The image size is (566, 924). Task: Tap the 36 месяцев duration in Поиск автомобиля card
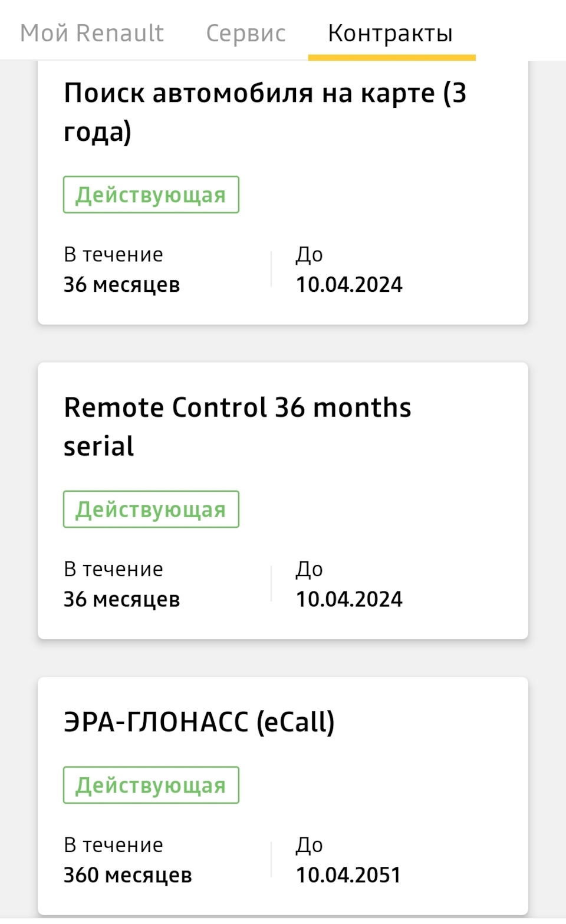click(121, 285)
